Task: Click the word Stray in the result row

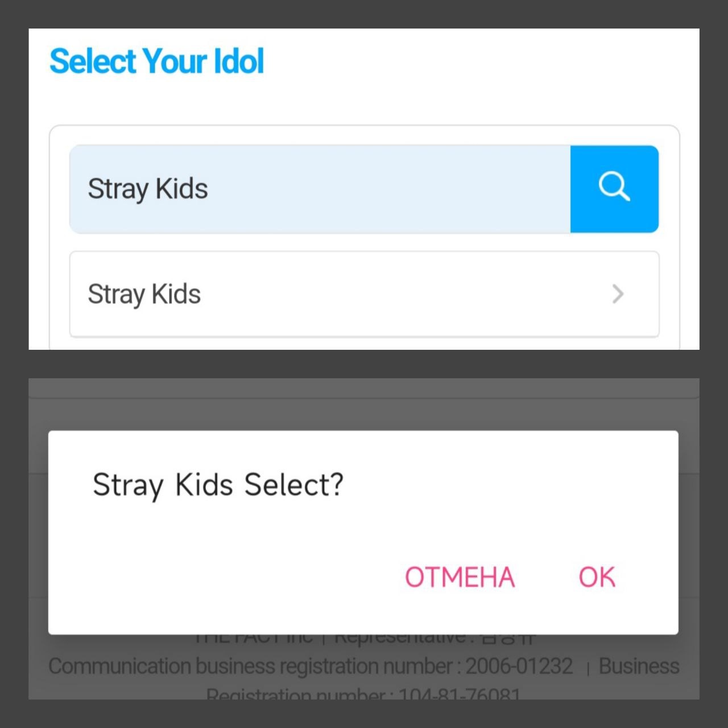Action: coord(117,295)
